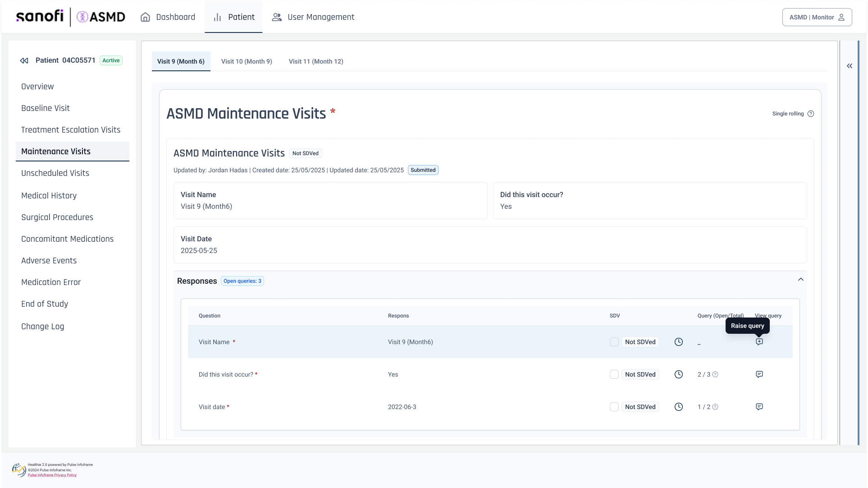The height and width of the screenshot is (488, 868).
Task: Collapse patient sidebar with double-arrow icon
Action: [24, 60]
